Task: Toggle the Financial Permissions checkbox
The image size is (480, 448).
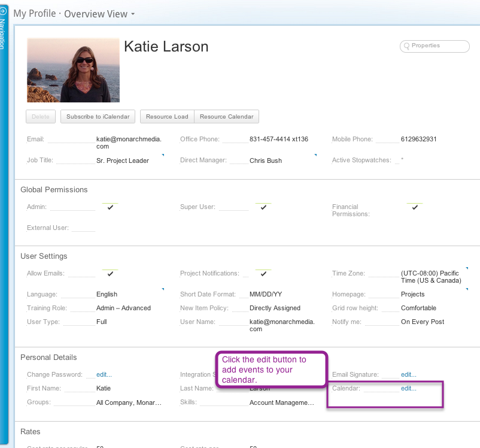Action: (415, 207)
